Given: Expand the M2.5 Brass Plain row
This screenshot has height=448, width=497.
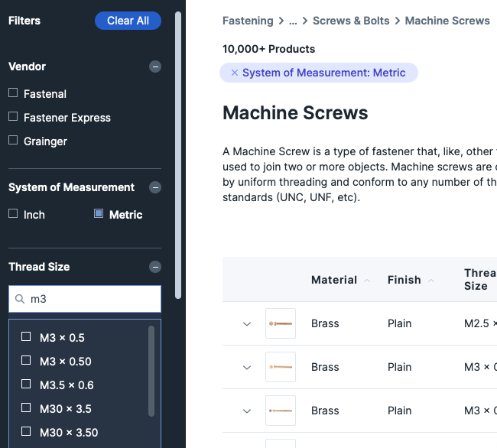Looking at the screenshot, I should click(x=247, y=324).
